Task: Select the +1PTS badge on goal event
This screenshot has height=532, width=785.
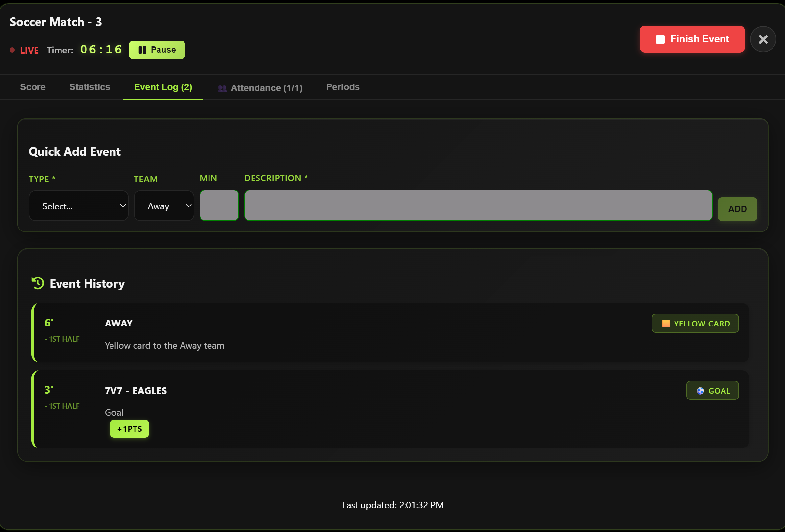Action: [x=129, y=429]
